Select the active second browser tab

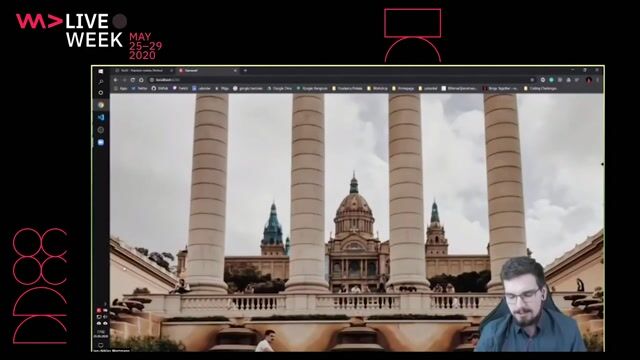(208, 71)
